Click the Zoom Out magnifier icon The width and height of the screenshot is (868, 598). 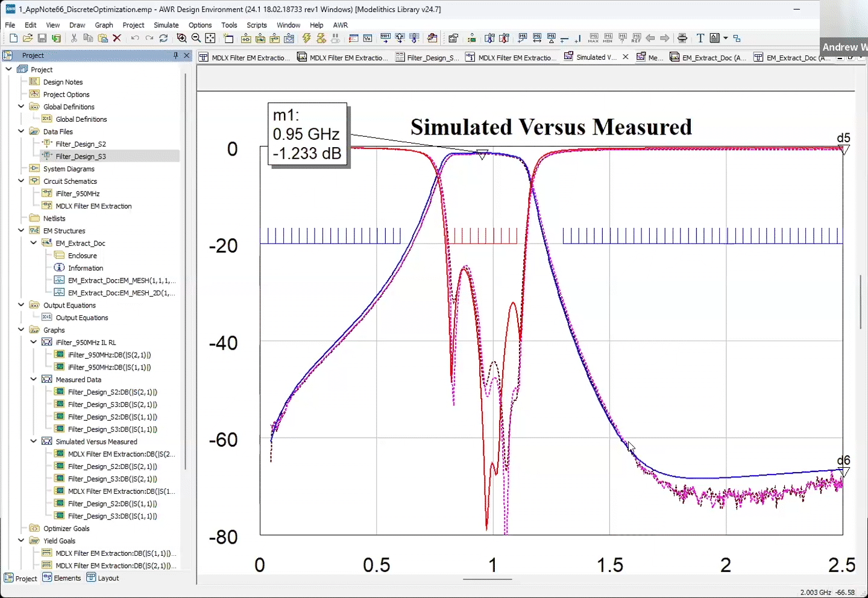coord(196,38)
